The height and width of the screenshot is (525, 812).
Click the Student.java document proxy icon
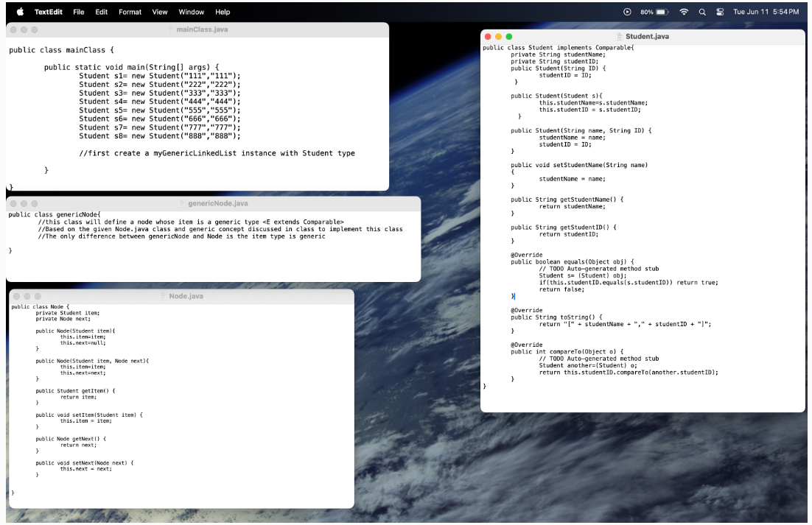point(618,36)
